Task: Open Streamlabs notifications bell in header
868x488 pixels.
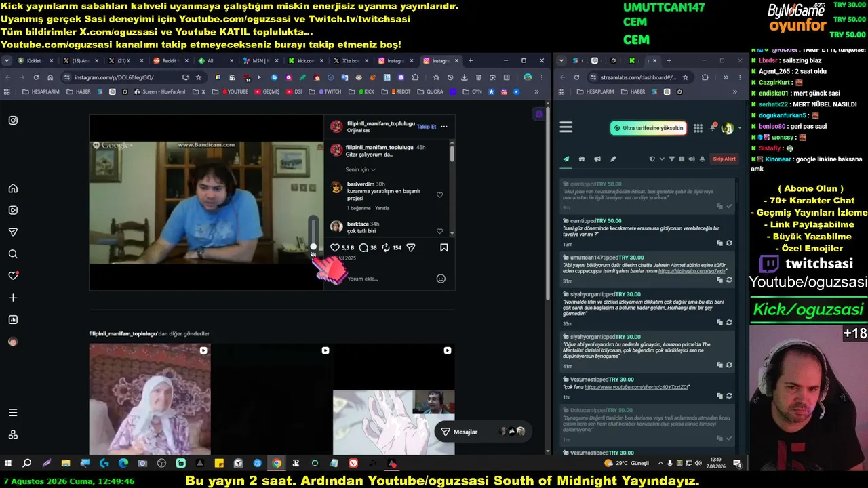Action: point(713,127)
